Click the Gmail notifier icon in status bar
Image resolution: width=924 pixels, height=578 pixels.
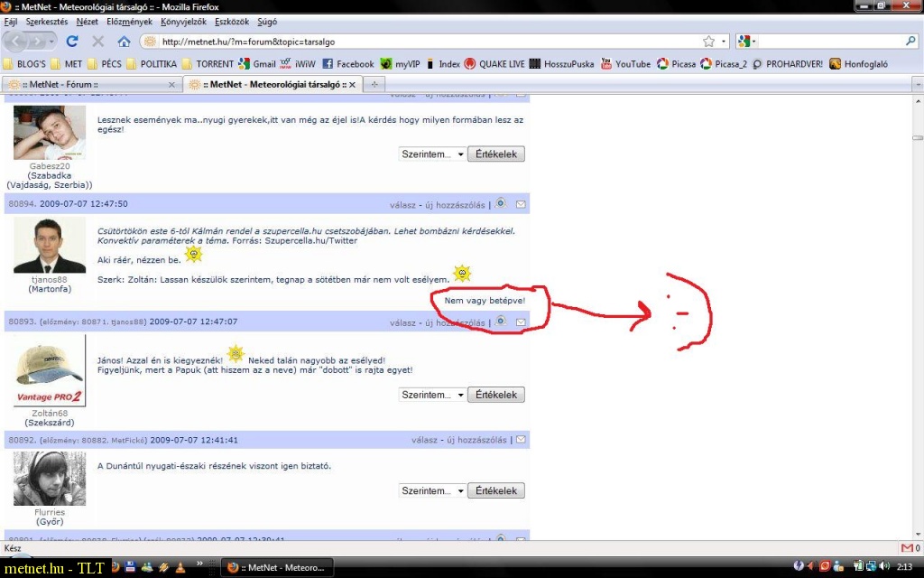pyautogui.click(x=906, y=548)
